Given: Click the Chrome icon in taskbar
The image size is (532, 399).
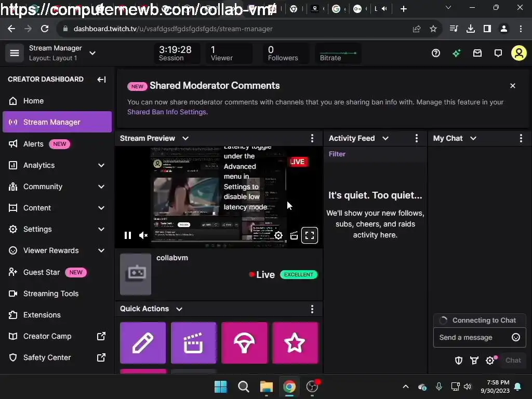Looking at the screenshot, I should 289,387.
